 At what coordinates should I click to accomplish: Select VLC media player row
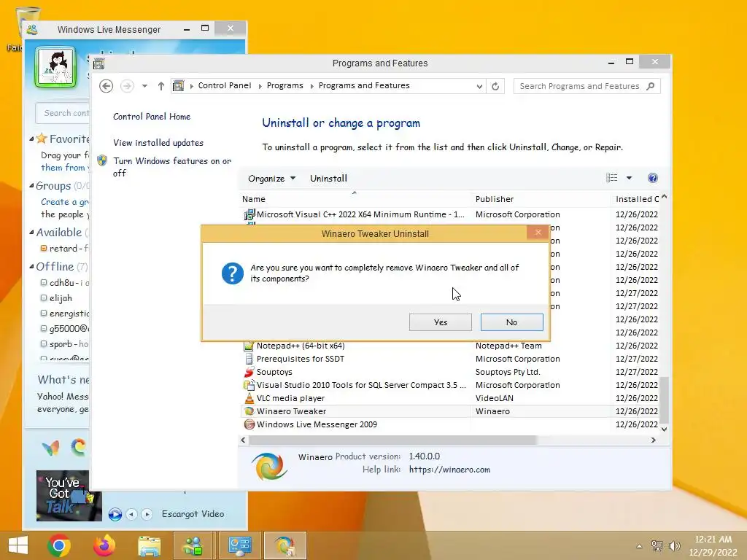(x=449, y=398)
